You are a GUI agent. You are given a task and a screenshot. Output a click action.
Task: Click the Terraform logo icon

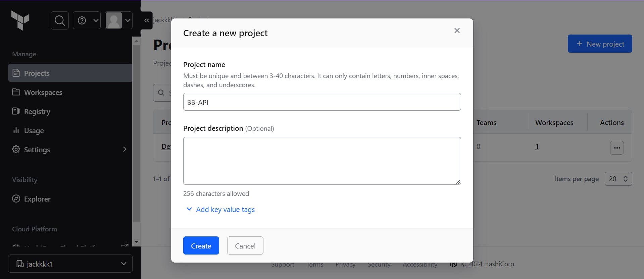click(20, 20)
